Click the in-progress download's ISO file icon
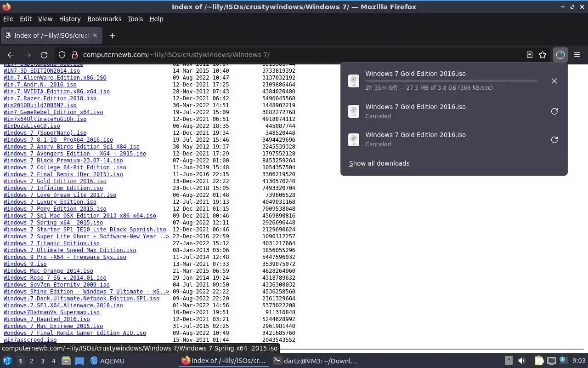The image size is (588, 368). [x=354, y=81]
